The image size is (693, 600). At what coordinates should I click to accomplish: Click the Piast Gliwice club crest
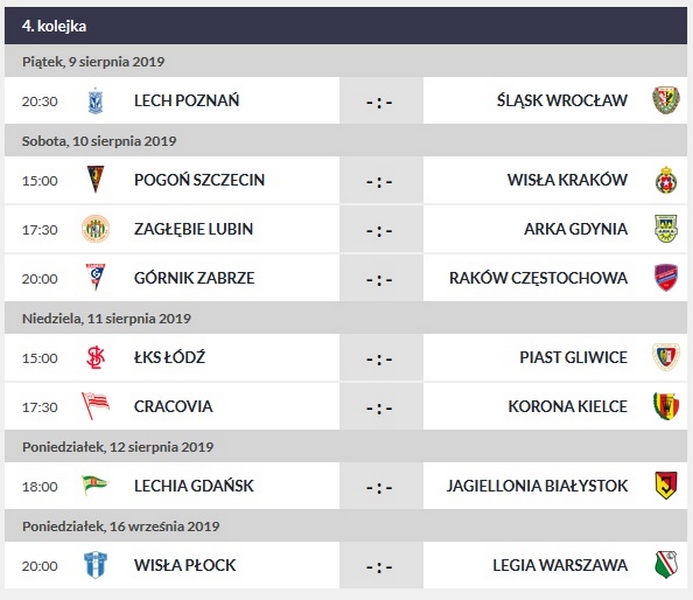665,358
